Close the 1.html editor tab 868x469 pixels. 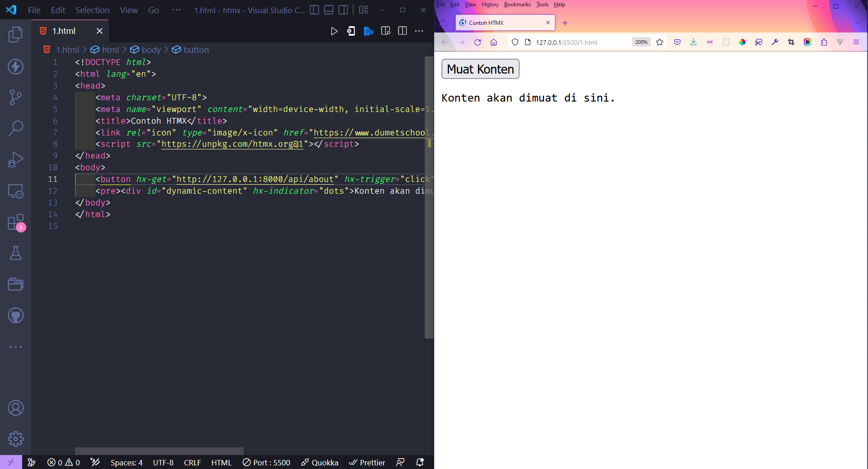tap(99, 31)
